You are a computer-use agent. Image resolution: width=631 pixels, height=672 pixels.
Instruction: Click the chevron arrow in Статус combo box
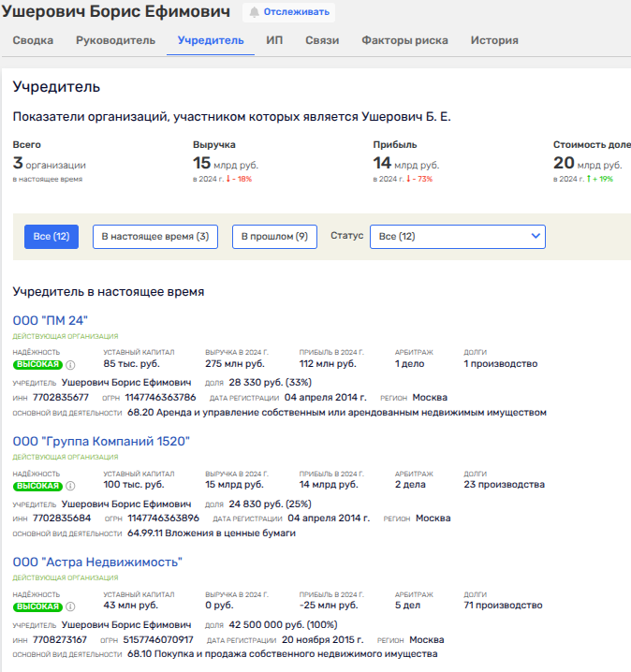click(536, 237)
